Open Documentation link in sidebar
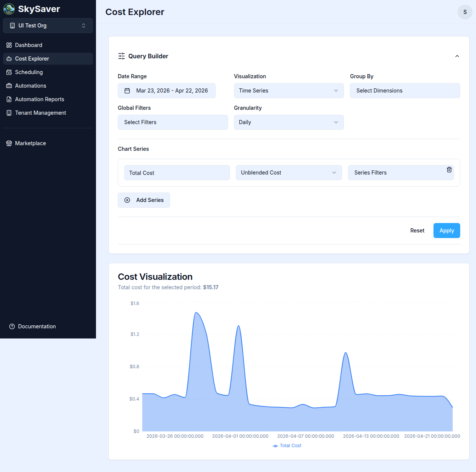 48,326
